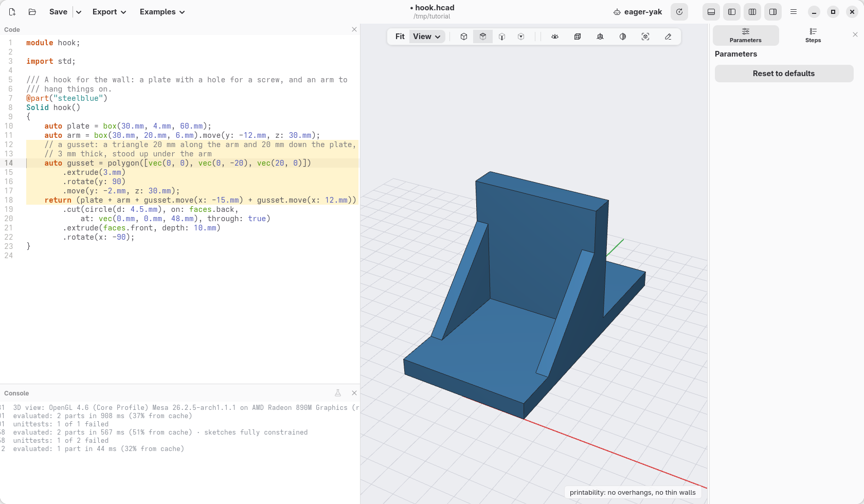Image resolution: width=864 pixels, height=504 pixels.
Task: Open the Examples dropdown menu
Action: point(162,12)
